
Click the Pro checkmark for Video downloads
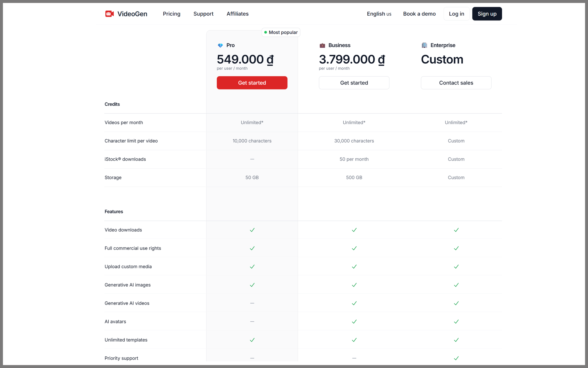pyautogui.click(x=252, y=230)
